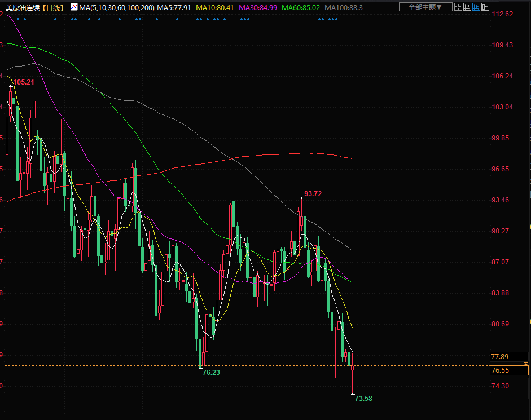Image resolution: width=531 pixels, height=420 pixels.
Task: Activate the crosshair move icon
Action: coord(458,7)
